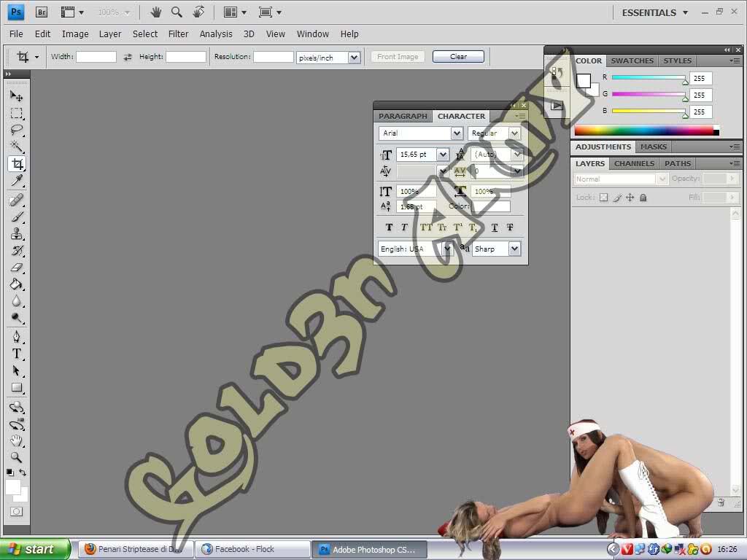The image size is (747, 560).
Task: Select the 3D Orbit camera tool
Action: point(17,424)
